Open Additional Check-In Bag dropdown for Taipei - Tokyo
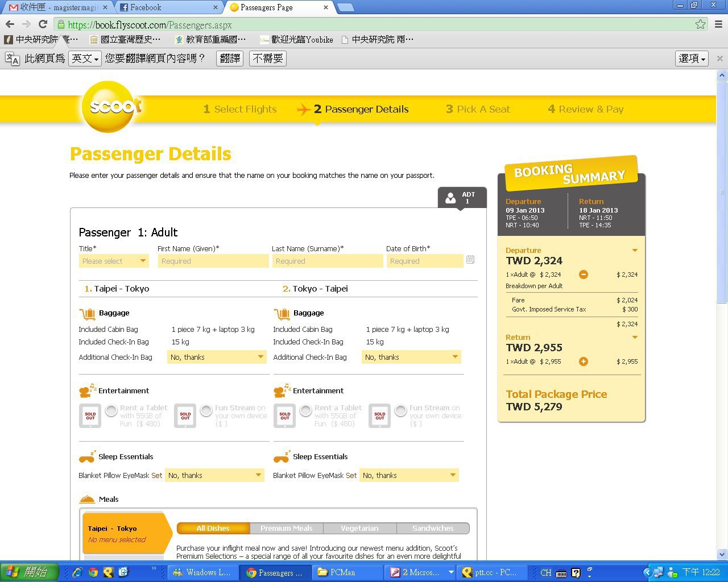This screenshot has width=728, height=582. pyautogui.click(x=217, y=357)
